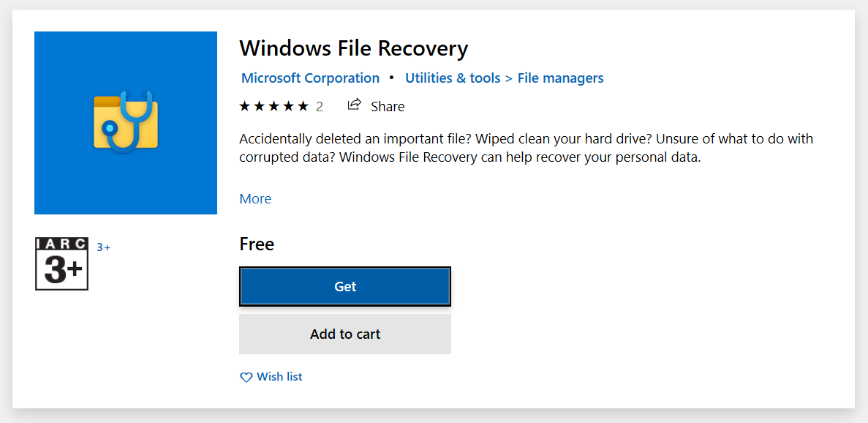The width and height of the screenshot is (868, 423).
Task: Click the Windows File Recovery title
Action: click(353, 48)
